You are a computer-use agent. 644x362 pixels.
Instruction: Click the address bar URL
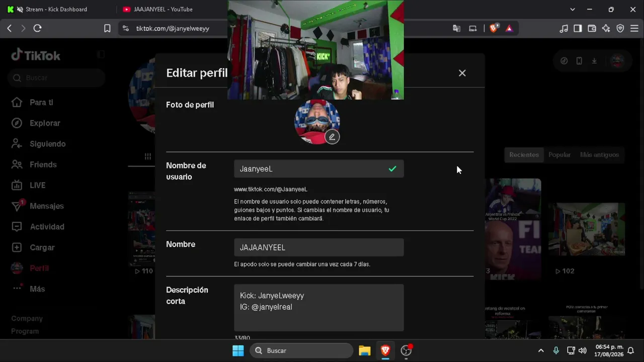173,29
